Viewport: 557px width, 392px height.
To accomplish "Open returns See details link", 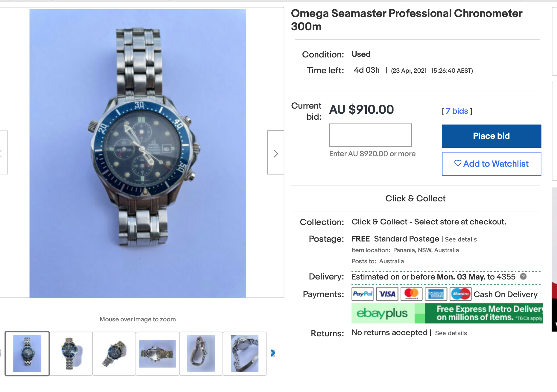I will click(x=451, y=333).
